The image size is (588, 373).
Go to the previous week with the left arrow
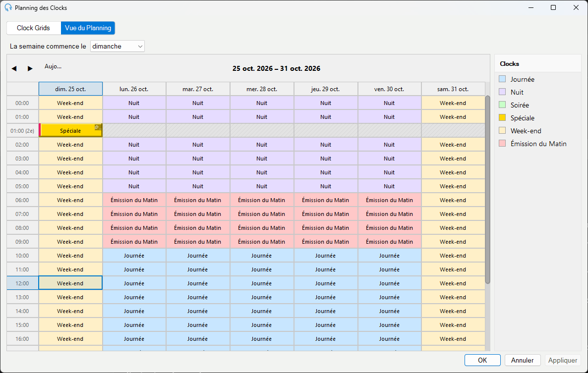14,68
